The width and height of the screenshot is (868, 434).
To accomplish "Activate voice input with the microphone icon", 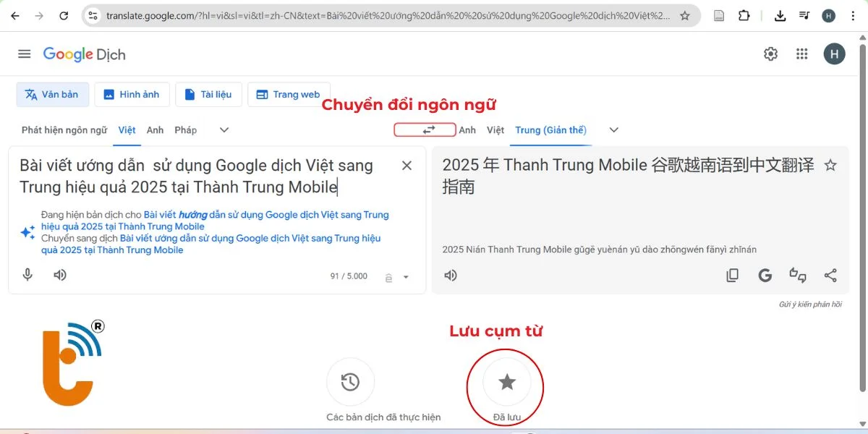I will click(x=27, y=275).
